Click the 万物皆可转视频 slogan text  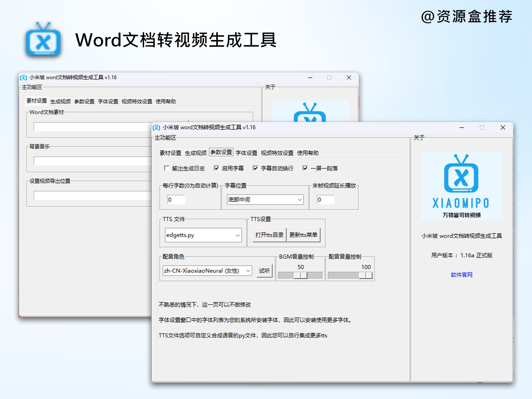462,215
